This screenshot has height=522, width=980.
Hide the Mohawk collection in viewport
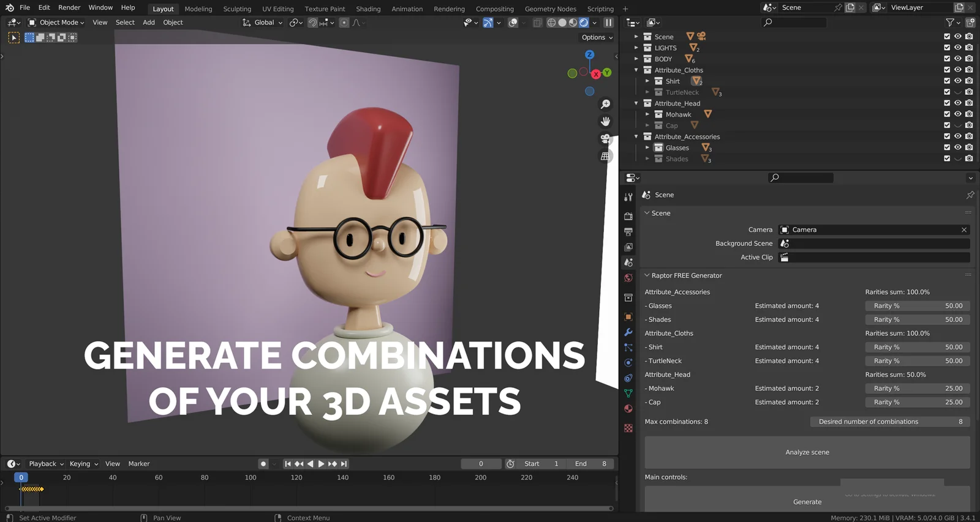pyautogui.click(x=958, y=114)
